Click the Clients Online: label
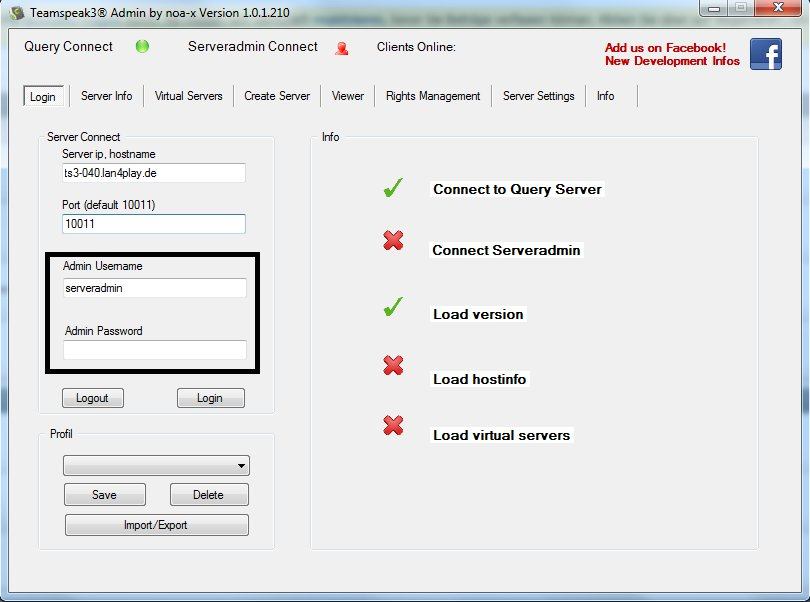Viewport: 810px width, 602px height. coord(416,47)
